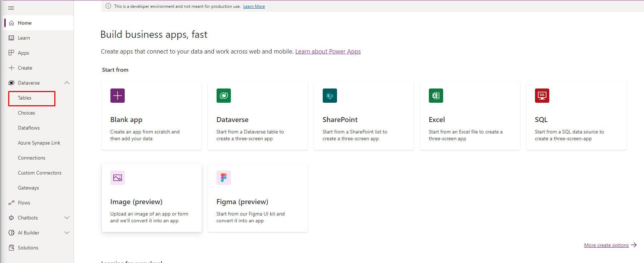
Task: Select the SQL card title
Action: pos(541,120)
